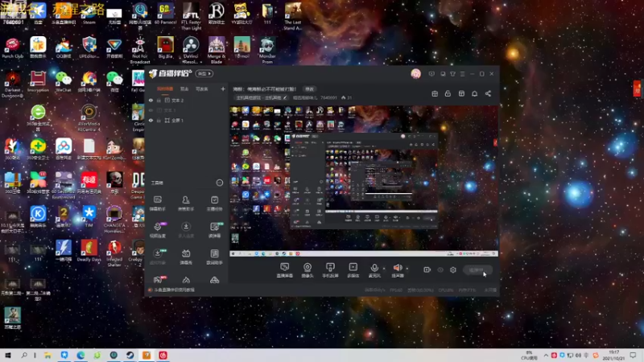Toggle the lock on the 文本 2 source
The width and height of the screenshot is (644, 362).
159,100
